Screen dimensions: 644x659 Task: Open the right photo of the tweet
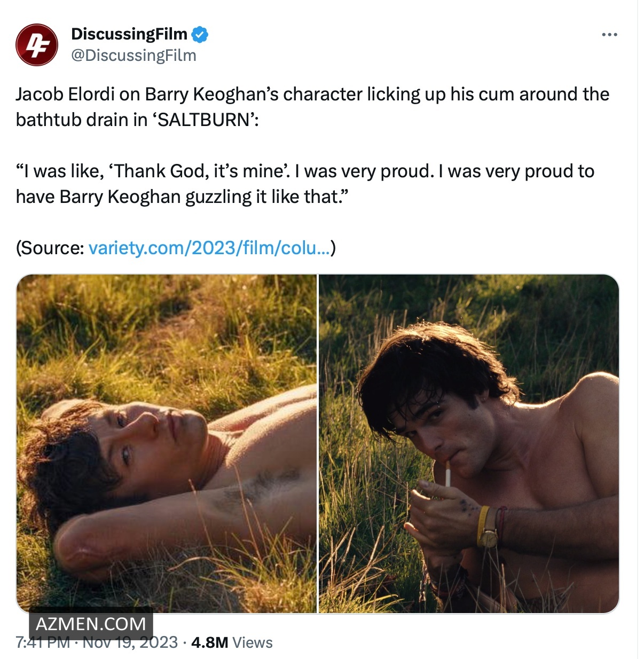click(469, 443)
